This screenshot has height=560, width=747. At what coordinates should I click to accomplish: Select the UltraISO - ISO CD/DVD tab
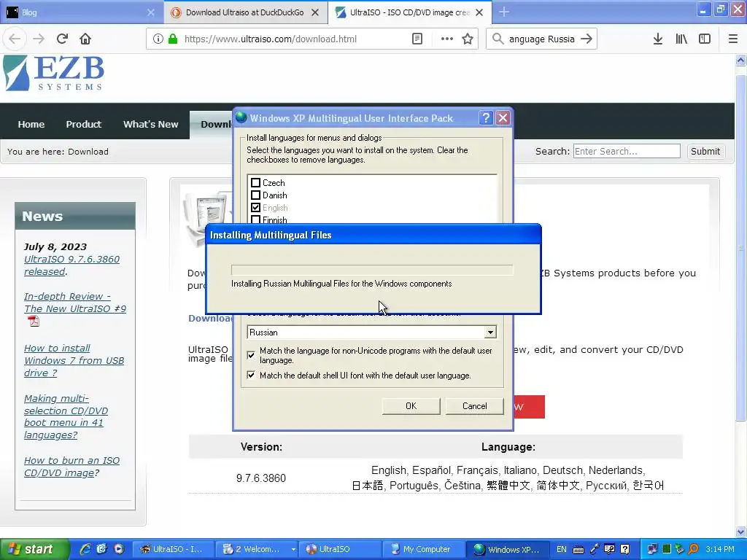(x=410, y=12)
